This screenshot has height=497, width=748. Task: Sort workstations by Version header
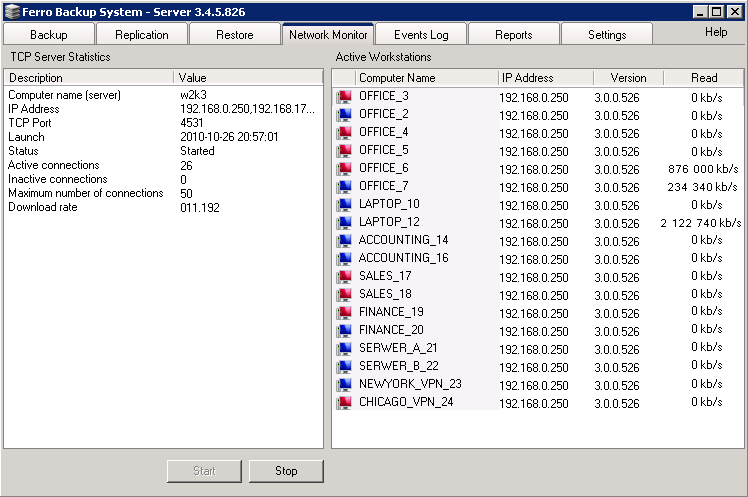click(x=628, y=78)
